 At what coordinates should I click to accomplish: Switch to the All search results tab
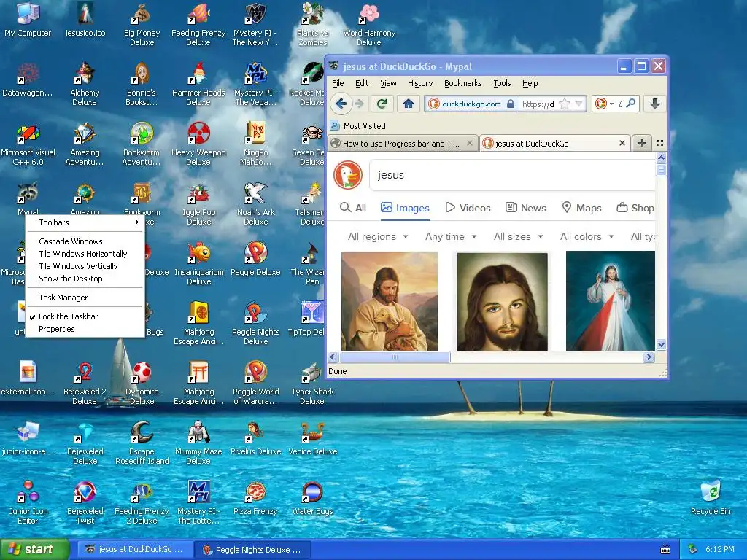point(353,208)
